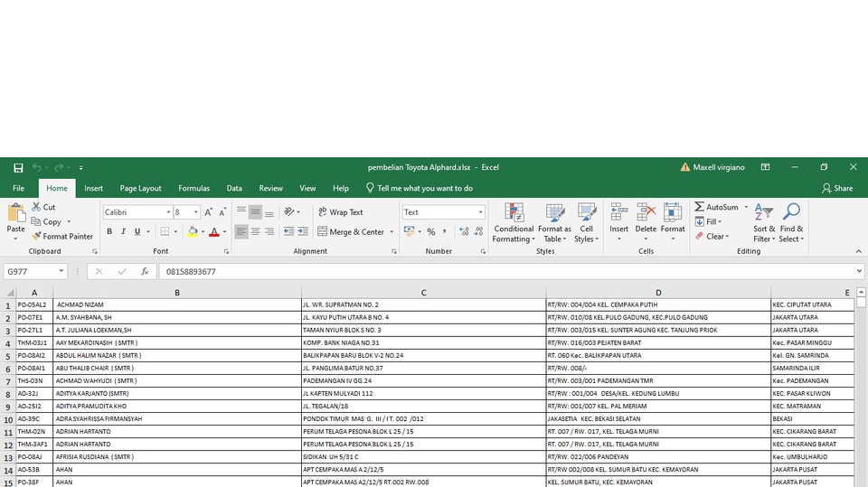Open the Font dialog launcher

(226, 251)
